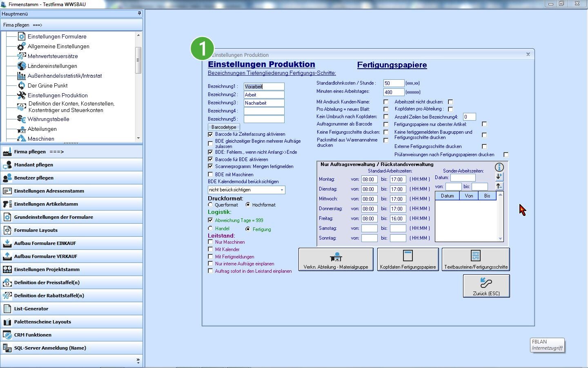Open Textbausteine/Fertigungsschritte
Viewport: 588px width, 368px height.
click(x=476, y=259)
